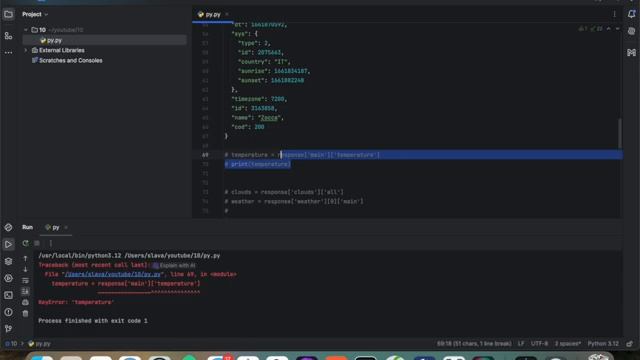Click Down the stack trace arrow
This screenshot has height=360, width=640.
(25, 269)
